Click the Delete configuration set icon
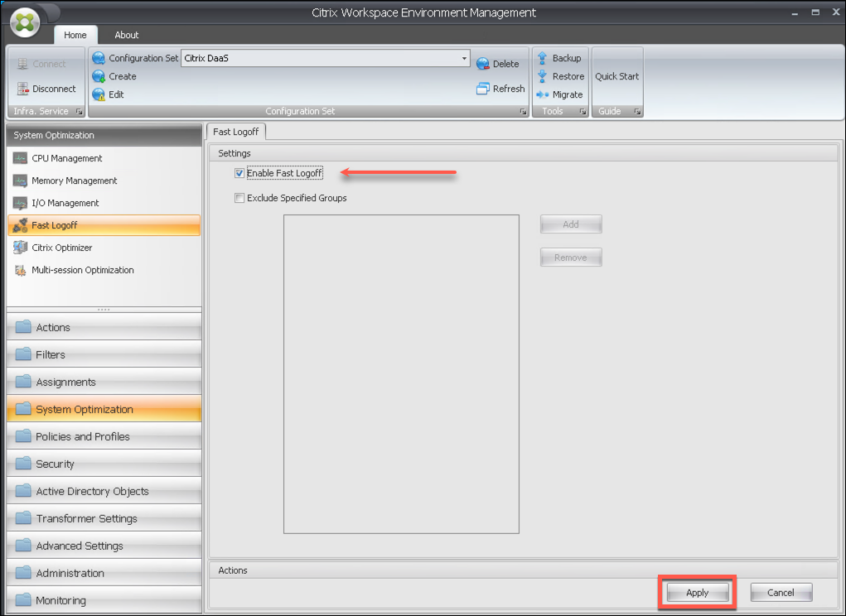 point(483,64)
